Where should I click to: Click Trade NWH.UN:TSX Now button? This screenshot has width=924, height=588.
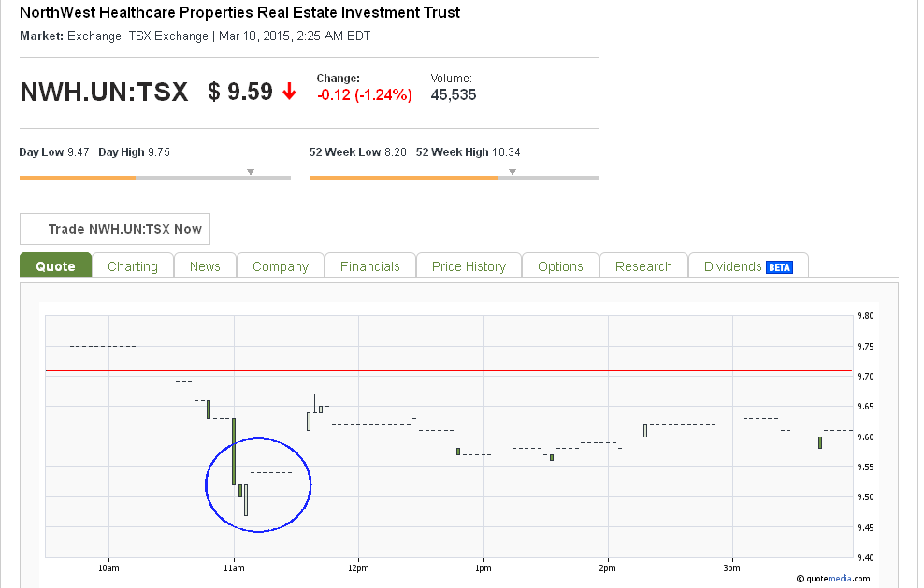pos(115,229)
